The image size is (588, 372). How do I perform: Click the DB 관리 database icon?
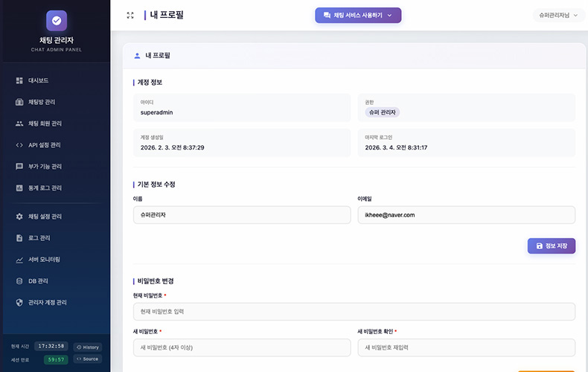point(19,281)
